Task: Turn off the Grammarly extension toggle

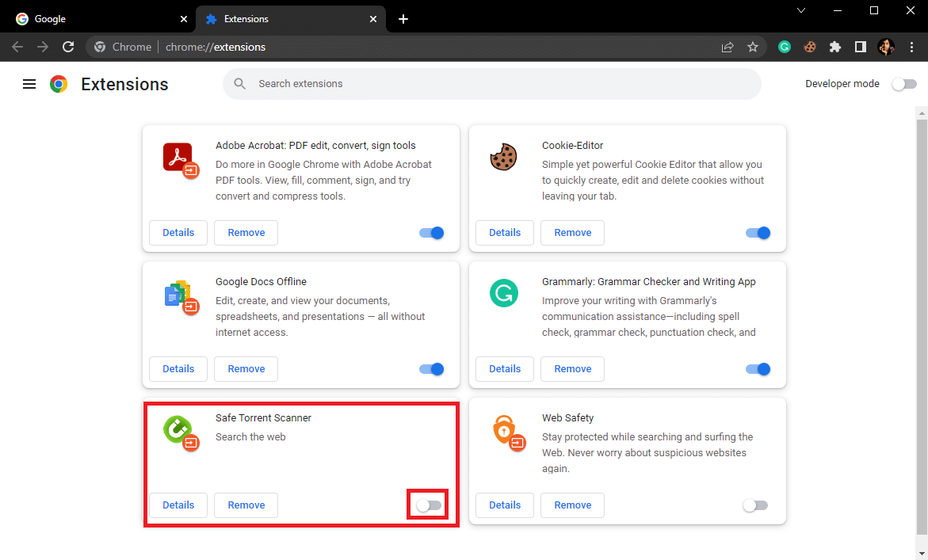Action: coord(758,369)
